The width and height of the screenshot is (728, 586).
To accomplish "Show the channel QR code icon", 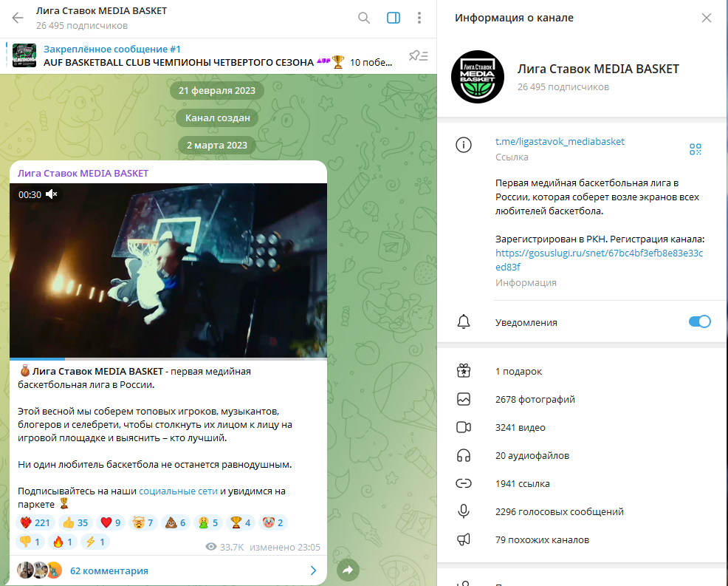I will (695, 149).
